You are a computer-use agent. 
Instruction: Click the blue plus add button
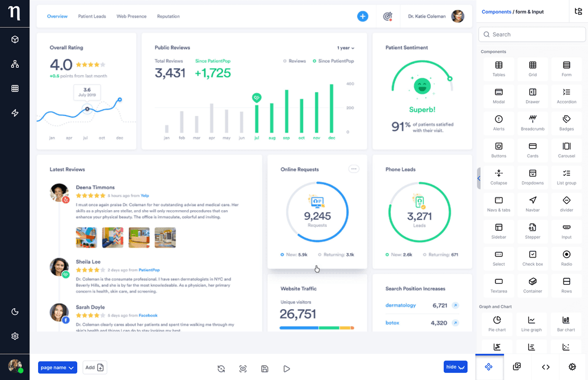tap(363, 16)
